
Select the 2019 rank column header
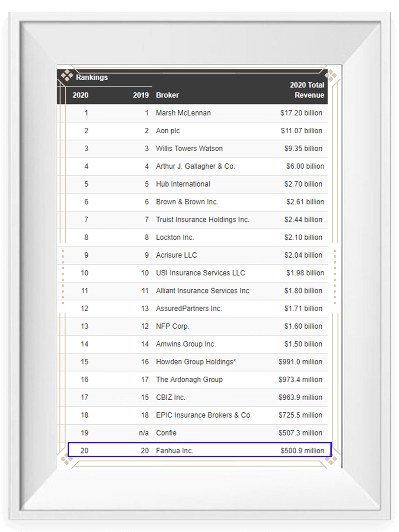pos(141,95)
